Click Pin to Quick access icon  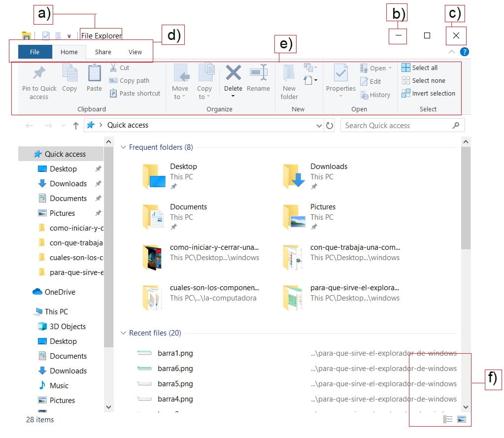click(x=39, y=73)
